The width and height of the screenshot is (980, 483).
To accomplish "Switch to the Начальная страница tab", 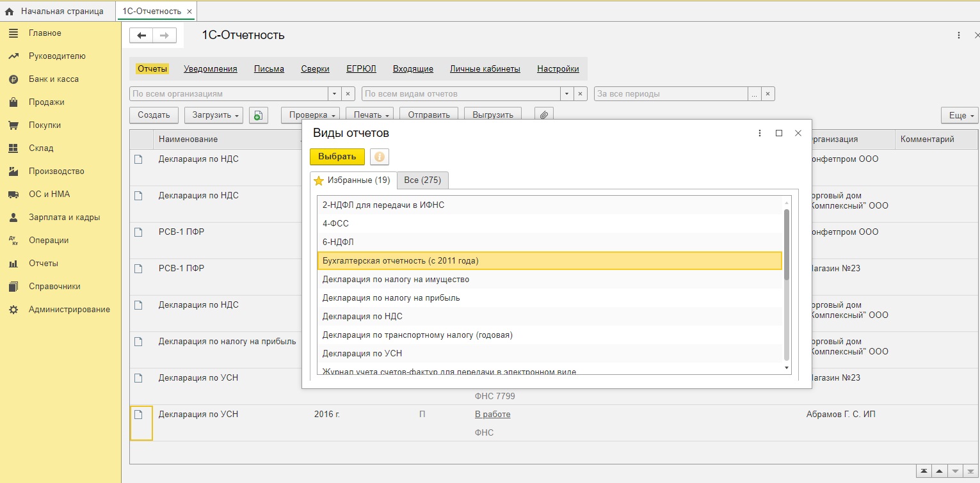I will click(58, 12).
